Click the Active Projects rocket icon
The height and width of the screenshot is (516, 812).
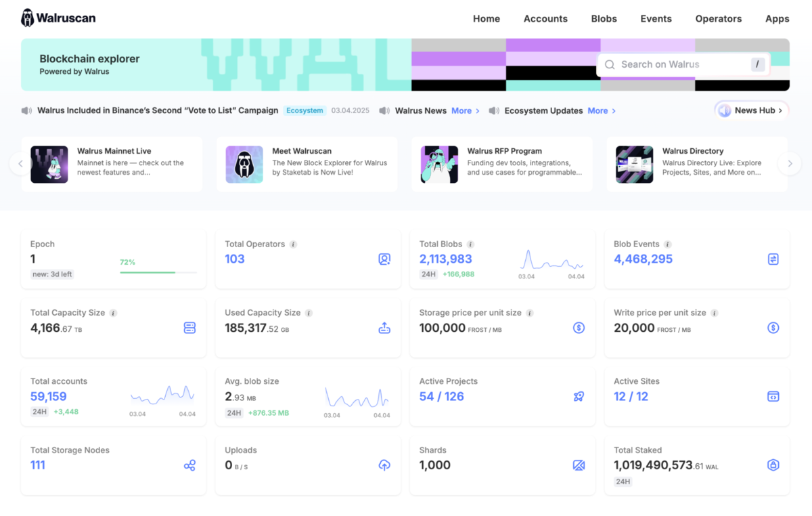coord(579,396)
